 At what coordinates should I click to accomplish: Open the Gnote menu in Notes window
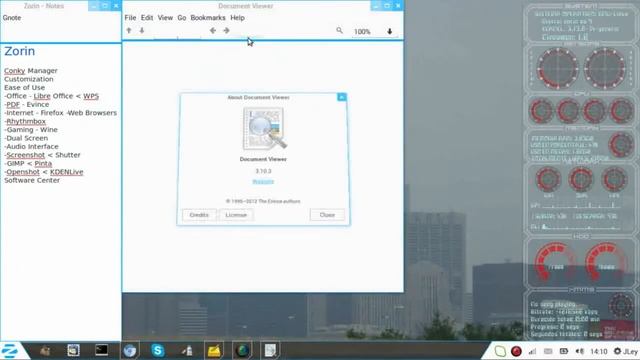tap(12, 18)
